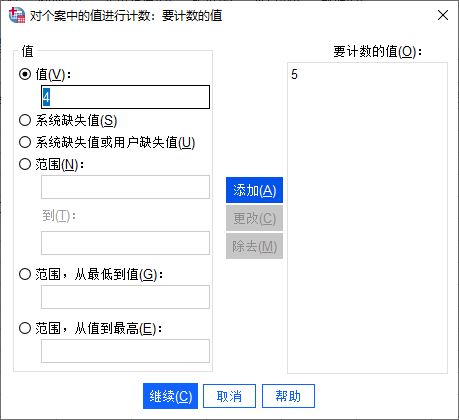The image size is (459, 420).
Task: Select value 5 in the count list
Action: 294,74
